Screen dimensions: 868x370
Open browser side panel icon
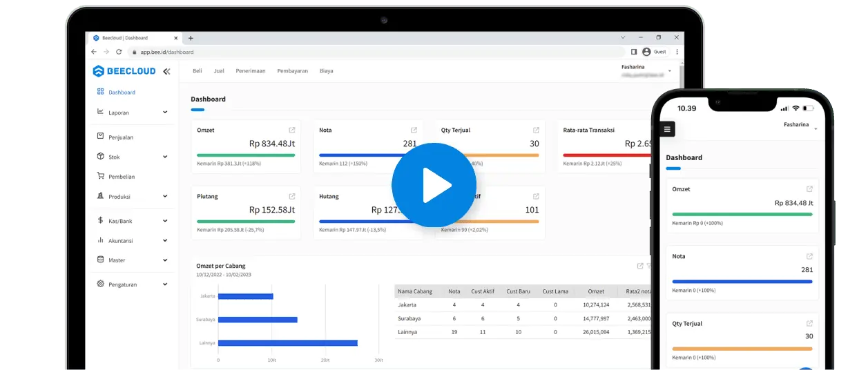(x=634, y=52)
